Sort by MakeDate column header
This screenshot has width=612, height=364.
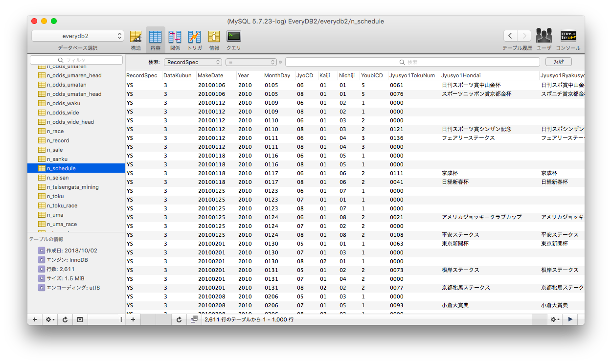pyautogui.click(x=216, y=75)
